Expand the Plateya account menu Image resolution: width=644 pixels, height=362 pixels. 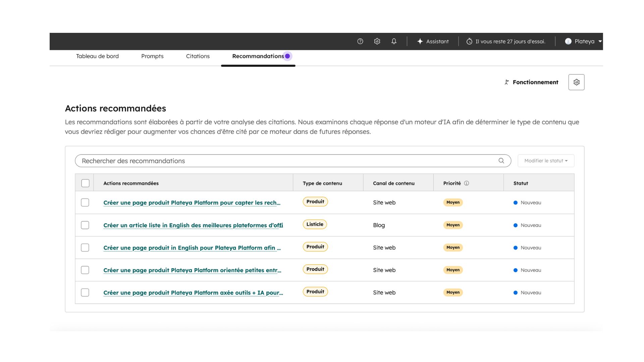point(584,41)
